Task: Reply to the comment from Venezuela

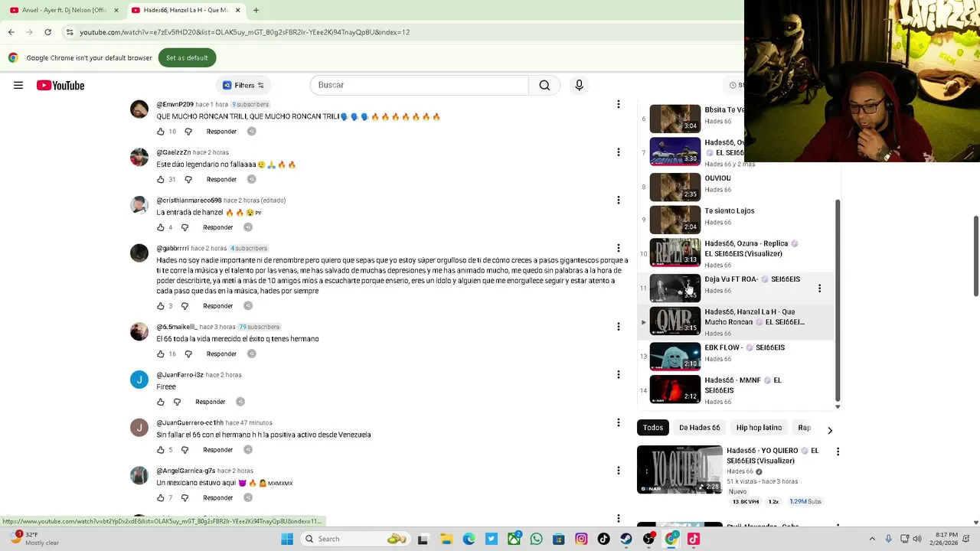Action: (217, 450)
